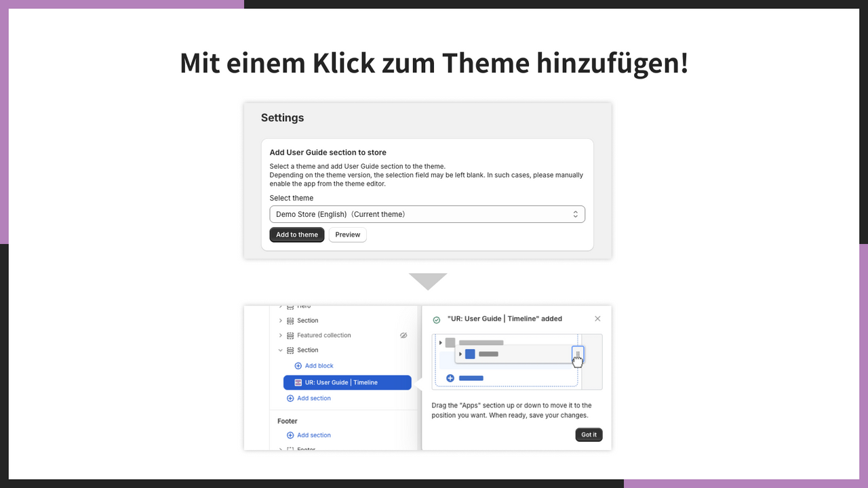Toggle visibility of Featured collection
868x488 pixels.
tap(403, 335)
